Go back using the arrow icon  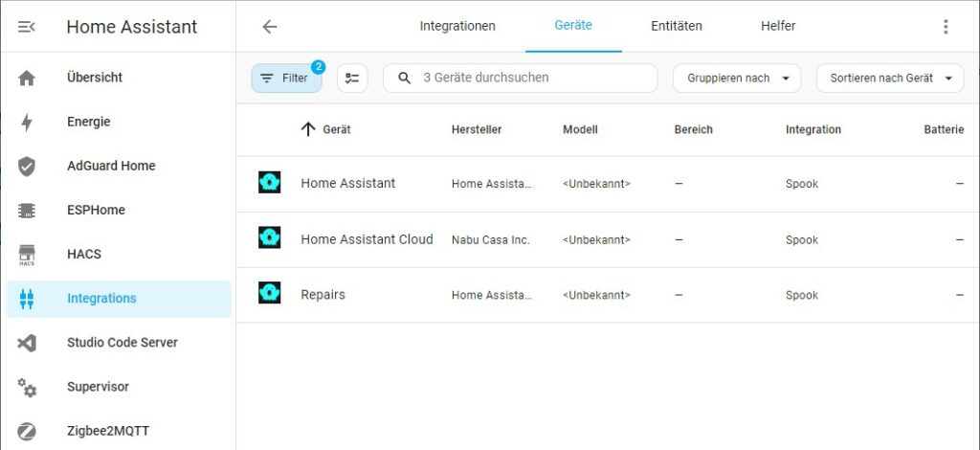tap(269, 27)
